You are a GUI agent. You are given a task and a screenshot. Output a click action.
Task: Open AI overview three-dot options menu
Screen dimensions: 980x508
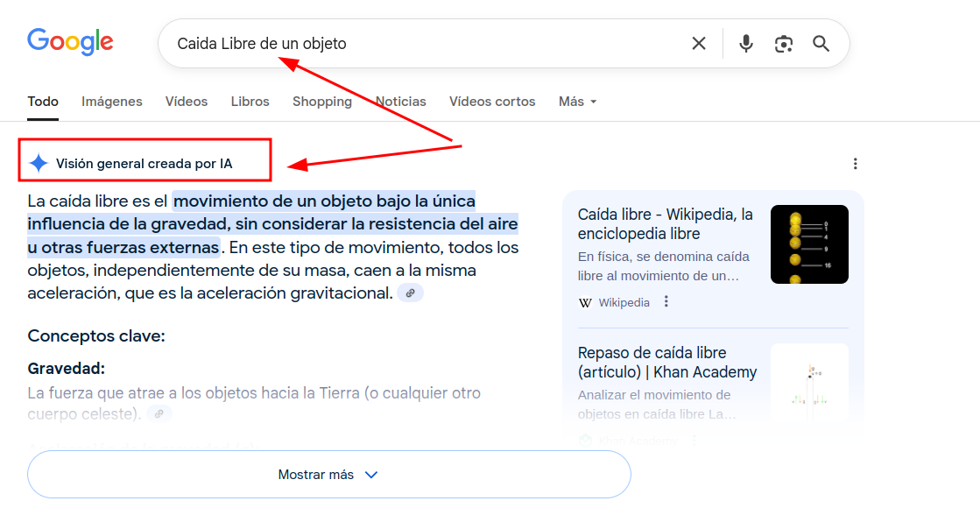coord(855,164)
